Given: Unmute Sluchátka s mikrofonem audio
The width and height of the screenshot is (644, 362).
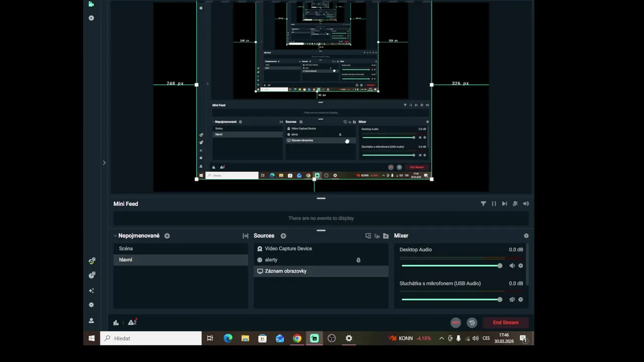Looking at the screenshot, I should [x=512, y=300].
